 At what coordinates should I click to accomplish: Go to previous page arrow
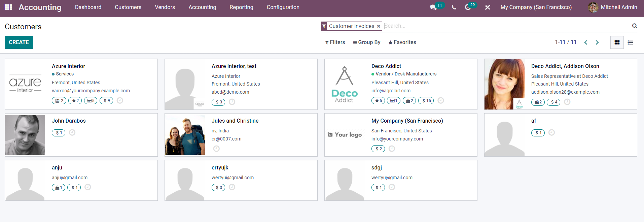586,42
